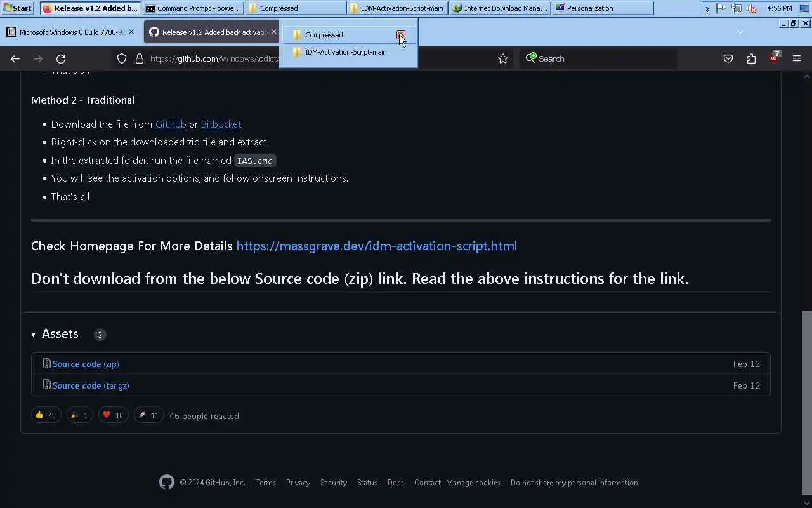The image size is (812, 508).
Task: Open Action Center flag tray icon
Action: [x=722, y=8]
